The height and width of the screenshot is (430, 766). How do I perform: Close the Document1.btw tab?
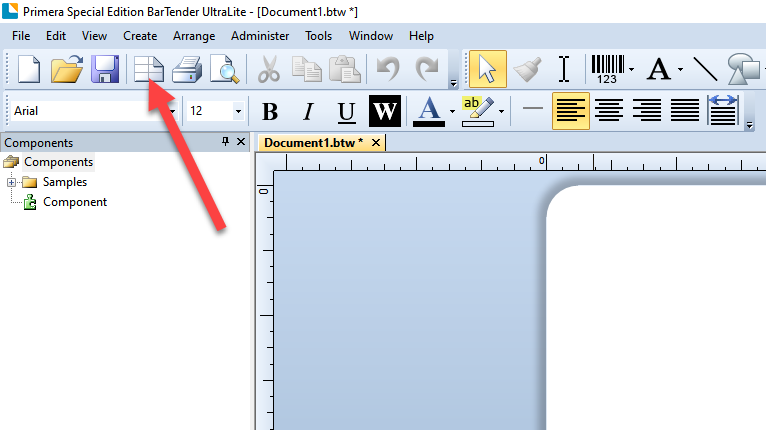coord(376,143)
